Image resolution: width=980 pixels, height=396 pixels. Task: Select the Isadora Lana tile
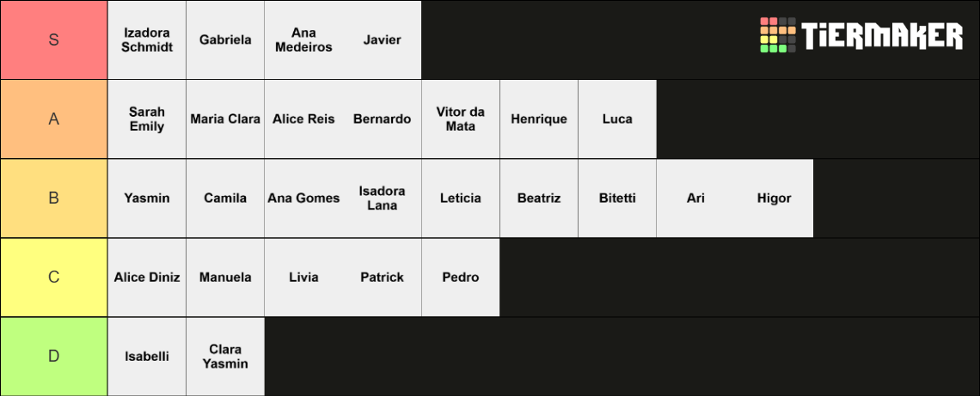point(382,198)
